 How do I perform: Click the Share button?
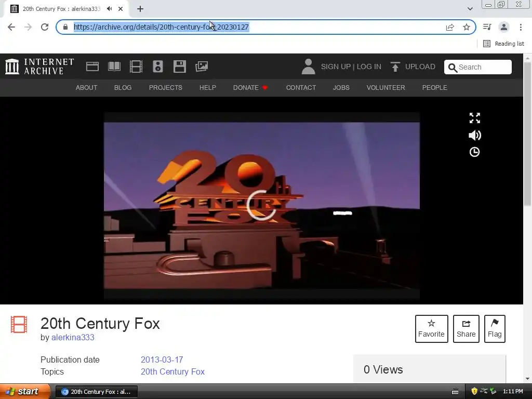coord(466,329)
